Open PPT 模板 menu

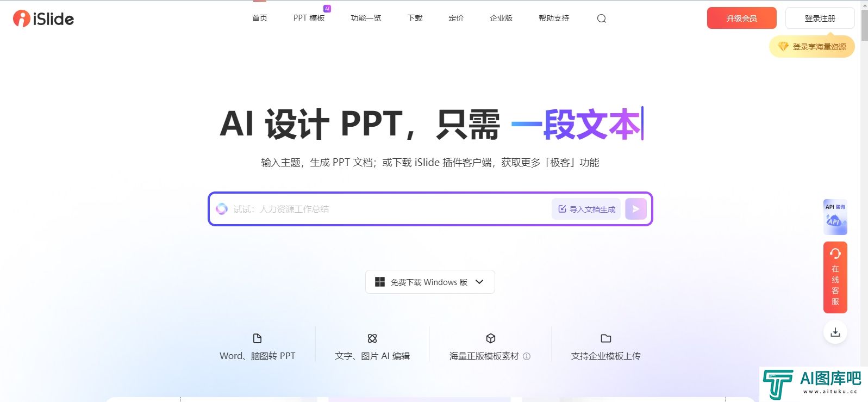(x=309, y=18)
